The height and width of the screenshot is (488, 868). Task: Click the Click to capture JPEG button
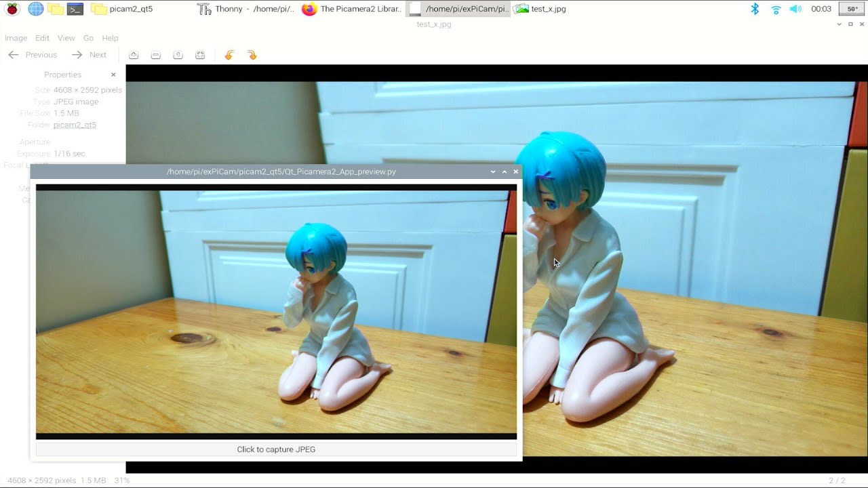click(x=276, y=449)
